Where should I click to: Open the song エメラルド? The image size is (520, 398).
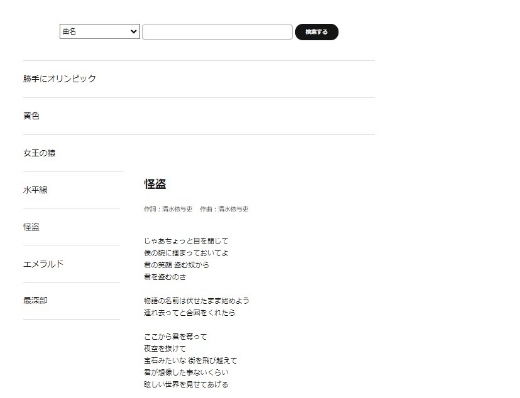43,264
